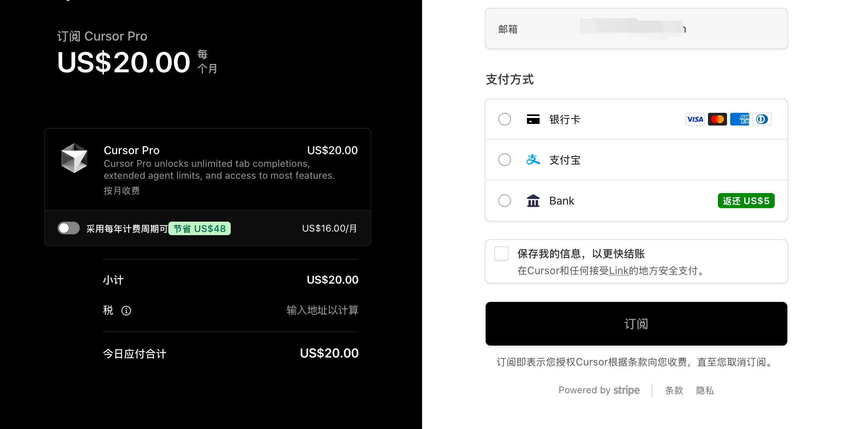Select the 支付宝 payment radio button
Screen dimensions: 868x429
[x=504, y=160]
